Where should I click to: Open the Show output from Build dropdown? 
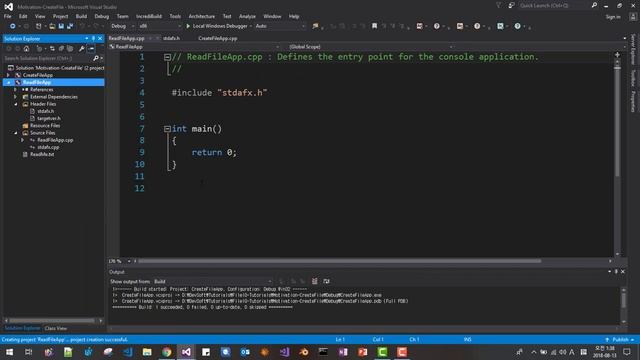point(212,281)
